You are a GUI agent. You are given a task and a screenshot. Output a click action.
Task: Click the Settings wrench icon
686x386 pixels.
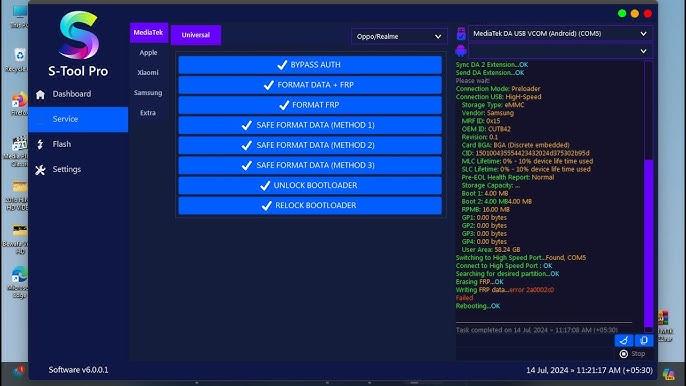point(40,170)
